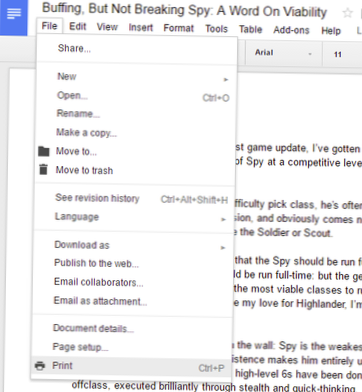Select Move to trash

(135, 170)
